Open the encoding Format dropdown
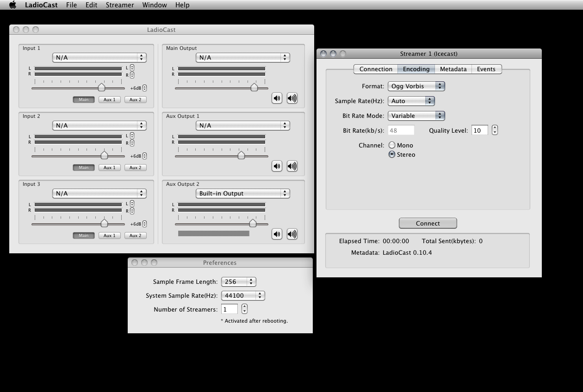Image resolution: width=583 pixels, height=392 pixels. [x=416, y=86]
